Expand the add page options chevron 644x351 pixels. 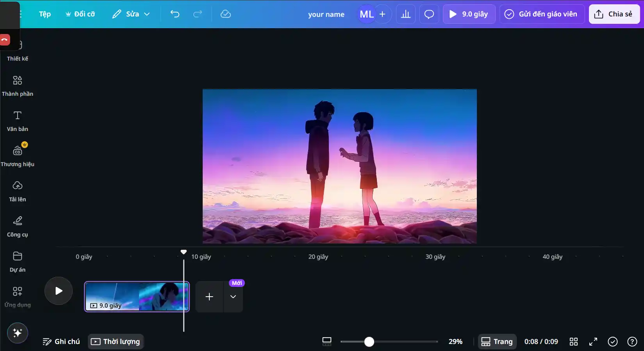pos(233,297)
